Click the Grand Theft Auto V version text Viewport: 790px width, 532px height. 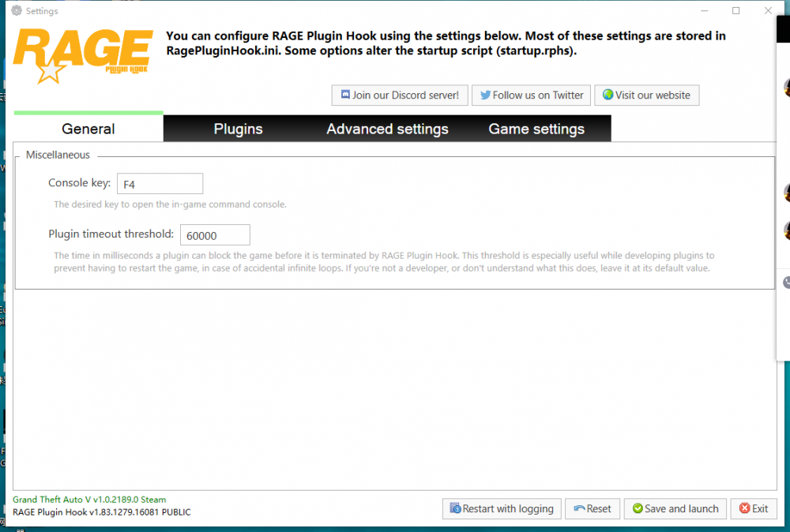(x=89, y=500)
